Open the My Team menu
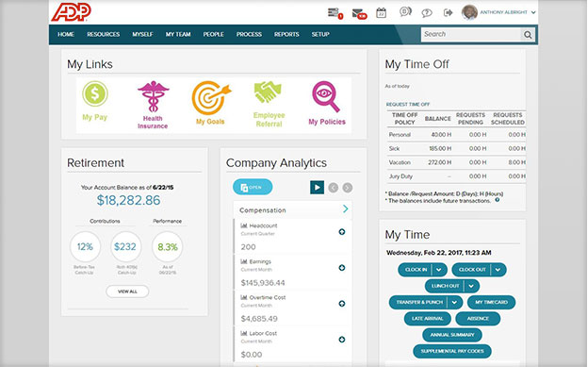 click(178, 34)
